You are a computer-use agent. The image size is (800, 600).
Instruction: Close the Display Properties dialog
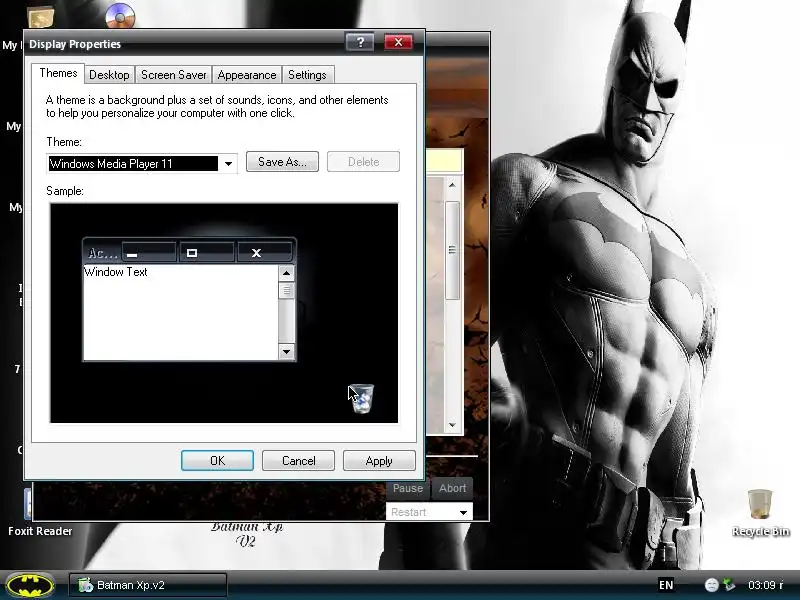[x=398, y=42]
